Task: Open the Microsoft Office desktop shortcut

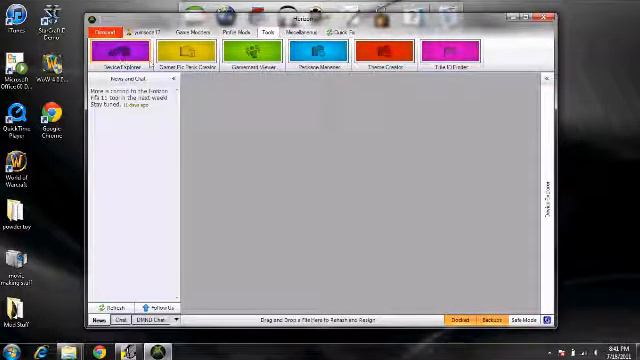Action: (x=16, y=71)
